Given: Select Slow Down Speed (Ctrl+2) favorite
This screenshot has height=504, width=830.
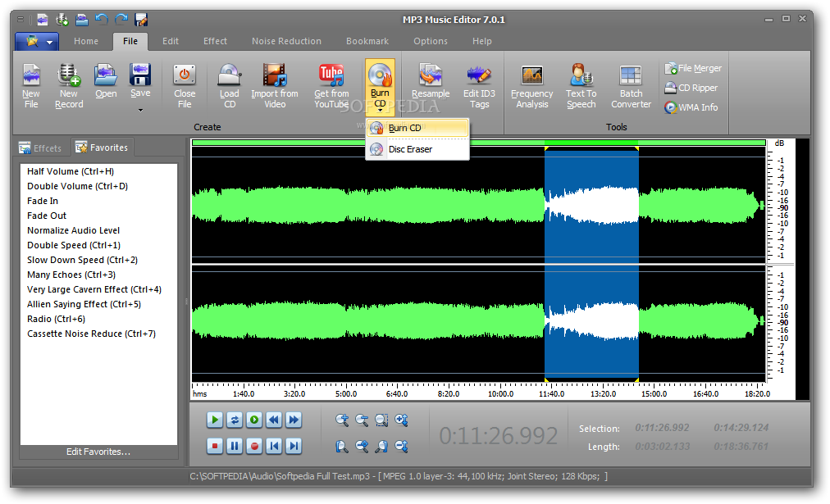Looking at the screenshot, I should [82, 261].
